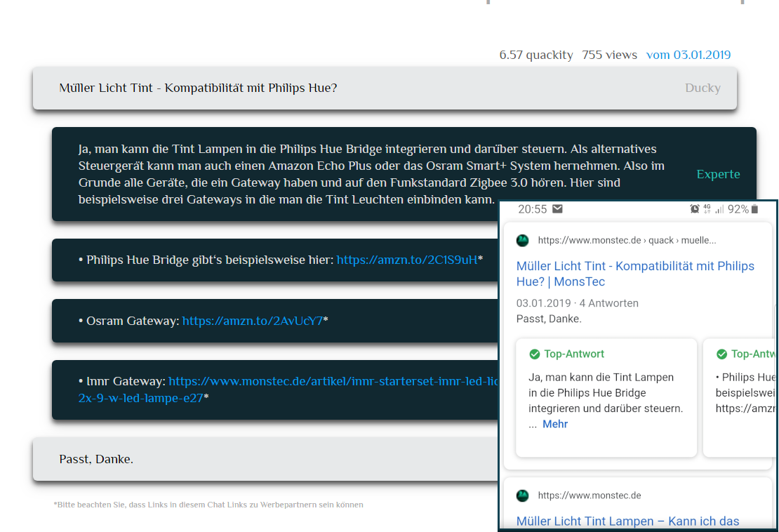Open the amzn.to/2C1S9uH Philips Hue Bridge link
This screenshot has height=532, width=779.
407,260
